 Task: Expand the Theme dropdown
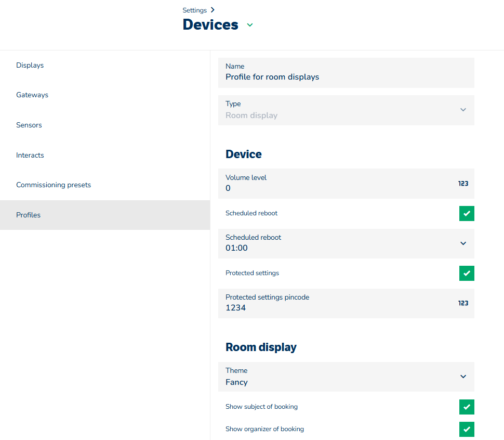(x=463, y=377)
